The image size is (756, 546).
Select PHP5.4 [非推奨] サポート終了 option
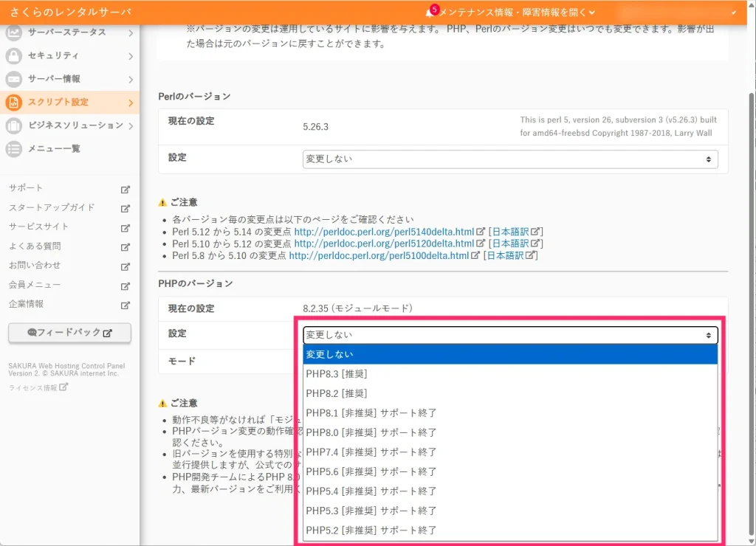(x=510, y=491)
